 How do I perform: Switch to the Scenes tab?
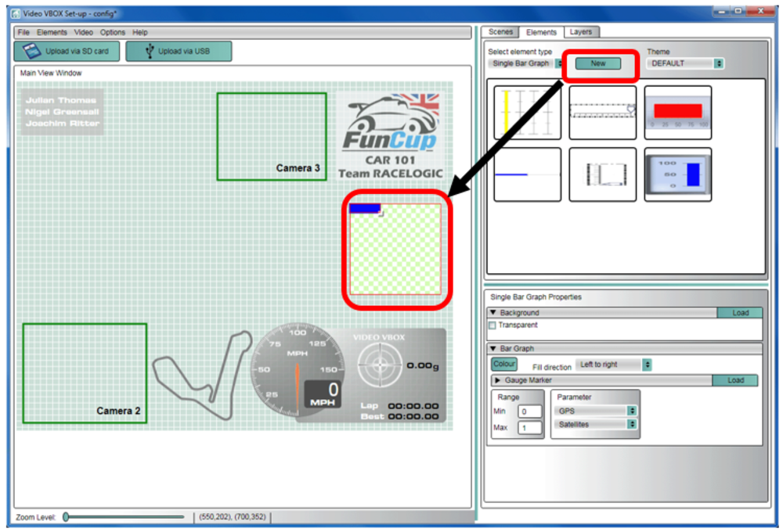pyautogui.click(x=500, y=32)
